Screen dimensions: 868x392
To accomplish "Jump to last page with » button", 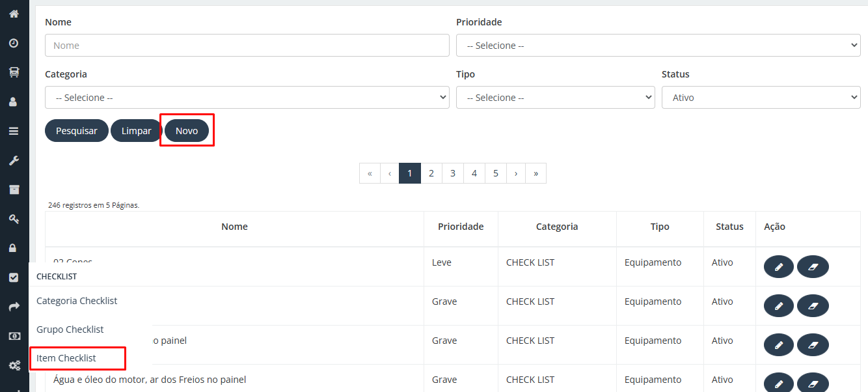I will [536, 173].
